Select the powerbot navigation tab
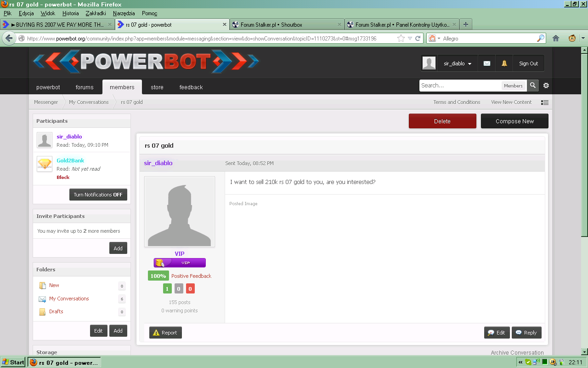Viewport: 588px width, 368px height. (x=48, y=87)
